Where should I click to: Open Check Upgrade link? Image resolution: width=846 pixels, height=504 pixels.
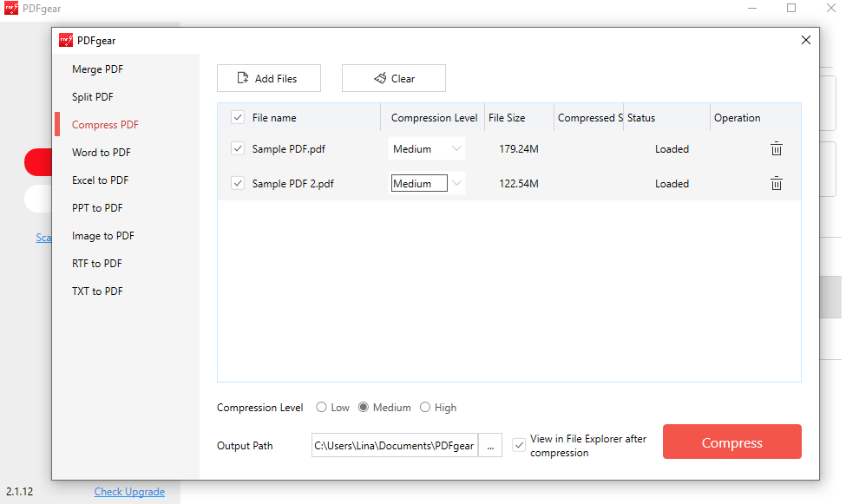click(x=129, y=492)
